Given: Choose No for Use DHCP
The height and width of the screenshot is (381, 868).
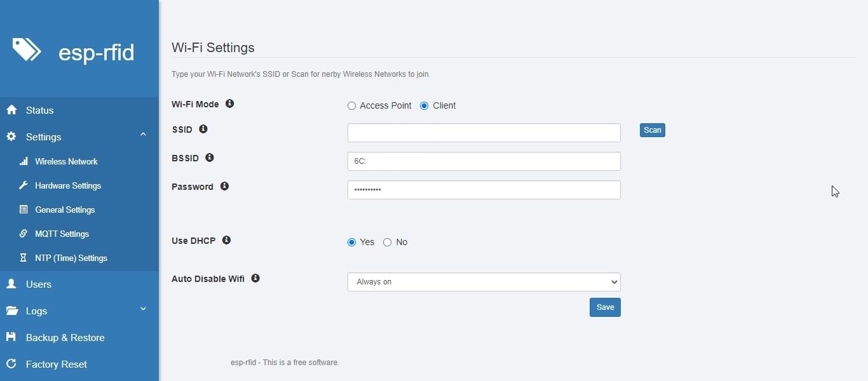Looking at the screenshot, I should point(387,243).
